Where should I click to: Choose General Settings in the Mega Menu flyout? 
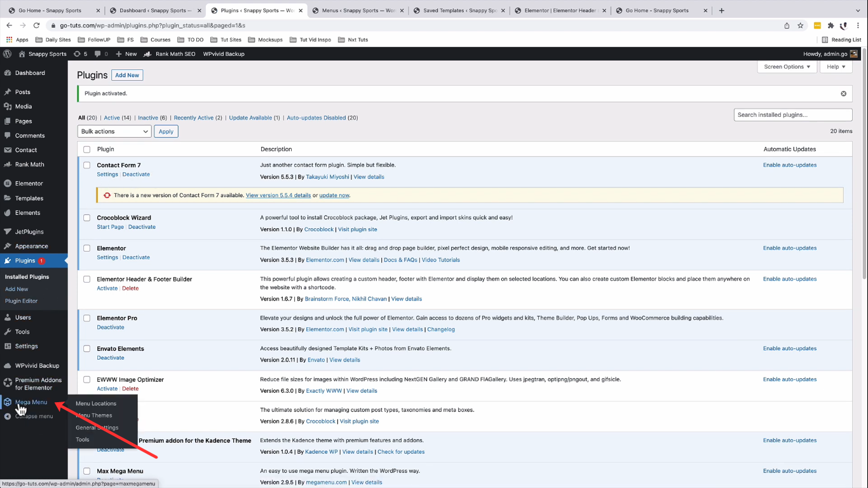(x=97, y=428)
